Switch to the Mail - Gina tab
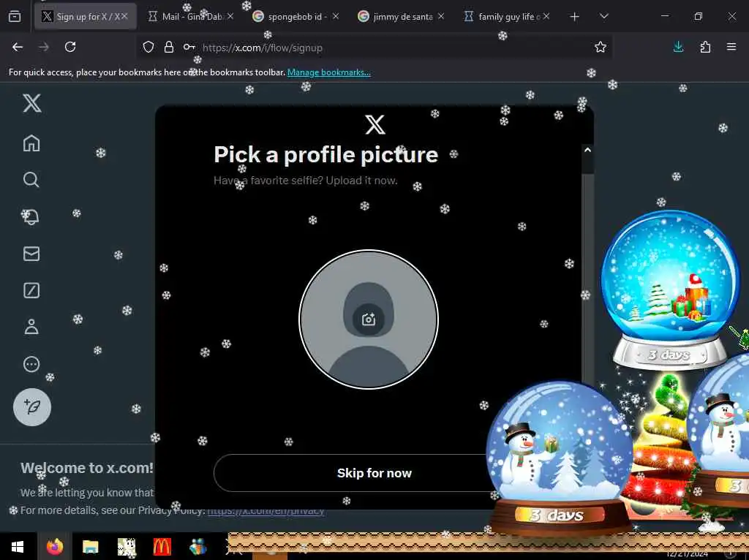Viewport: 749px width, 560px height. pos(191,17)
